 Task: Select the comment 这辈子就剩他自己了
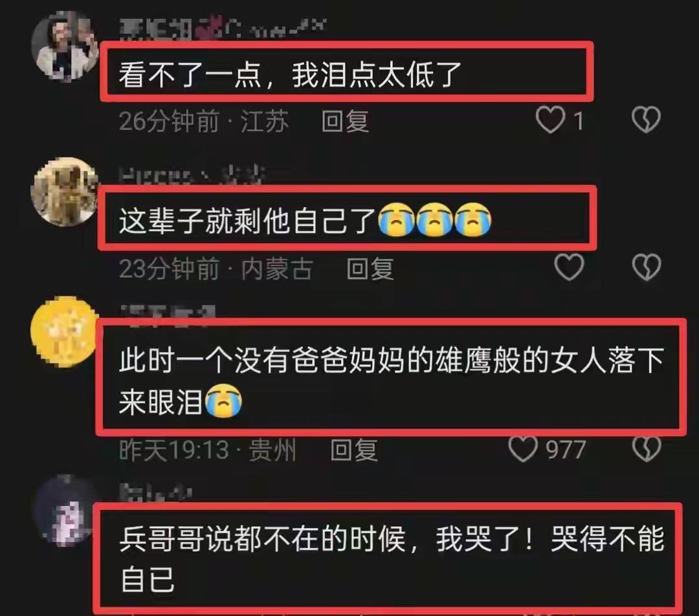(305, 221)
